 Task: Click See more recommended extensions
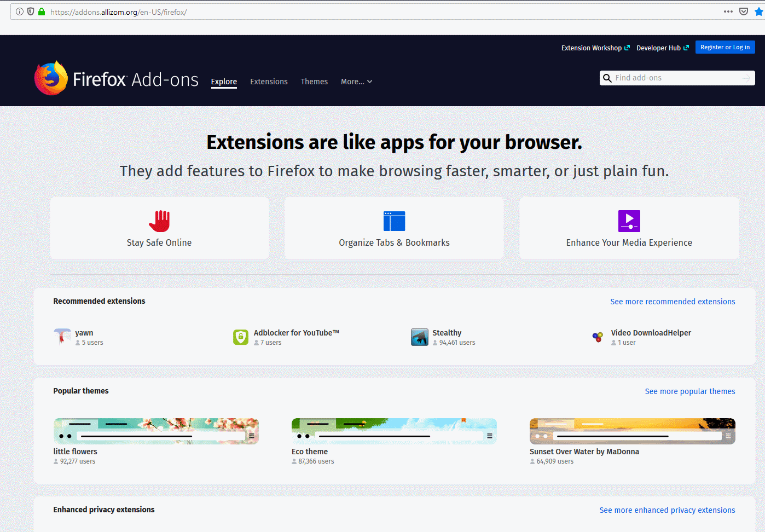coord(673,302)
